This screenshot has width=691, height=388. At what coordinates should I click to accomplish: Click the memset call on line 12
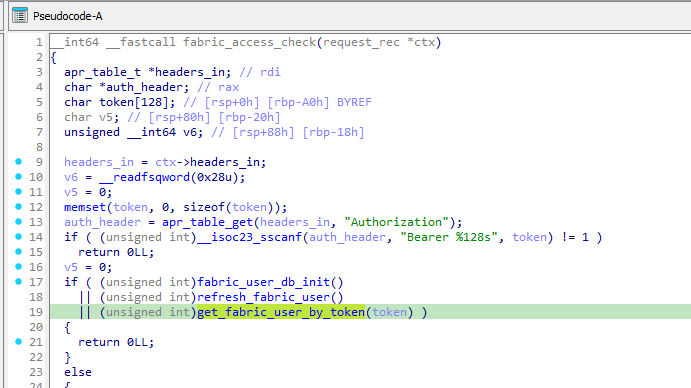pyautogui.click(x=85, y=207)
